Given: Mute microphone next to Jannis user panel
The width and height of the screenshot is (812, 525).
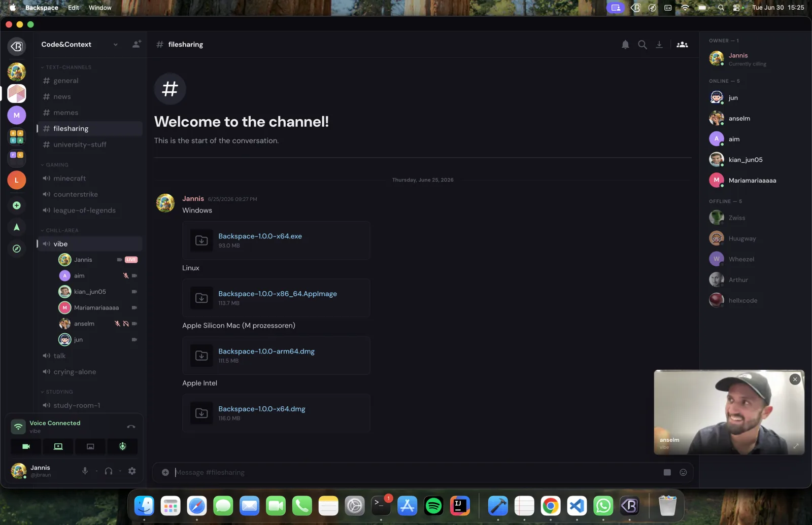Looking at the screenshot, I should (x=85, y=471).
